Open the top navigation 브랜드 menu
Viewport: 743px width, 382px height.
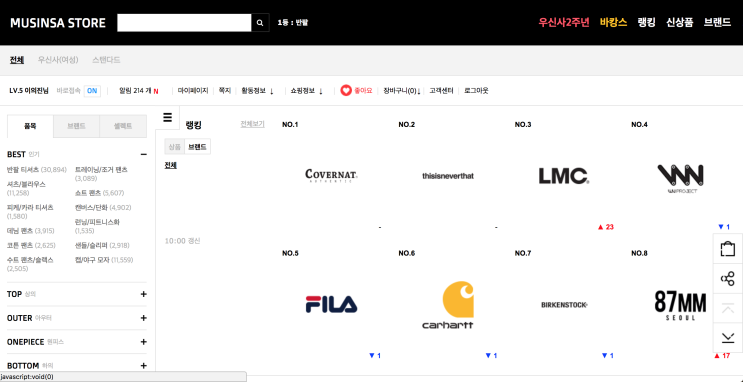coord(717,23)
